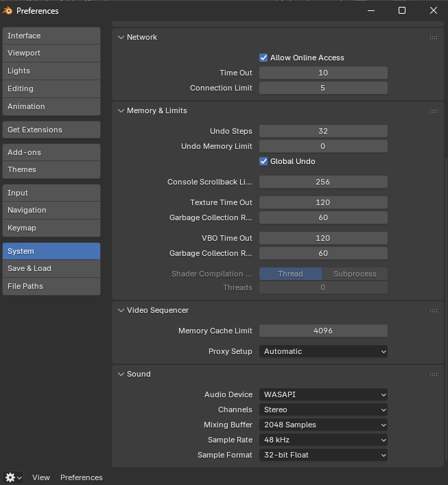
Task: Collapse the Memory & Limits panel
Action: pyautogui.click(x=121, y=110)
